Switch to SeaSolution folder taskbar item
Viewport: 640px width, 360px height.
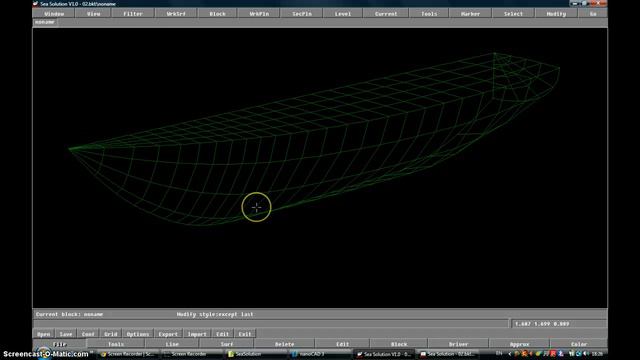(x=255, y=354)
